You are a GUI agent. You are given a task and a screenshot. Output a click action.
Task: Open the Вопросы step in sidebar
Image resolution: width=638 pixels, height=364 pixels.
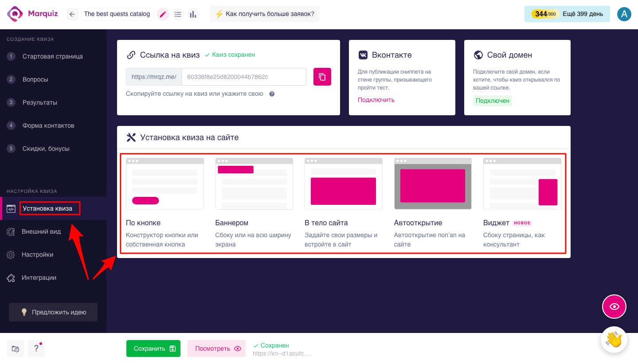[35, 79]
